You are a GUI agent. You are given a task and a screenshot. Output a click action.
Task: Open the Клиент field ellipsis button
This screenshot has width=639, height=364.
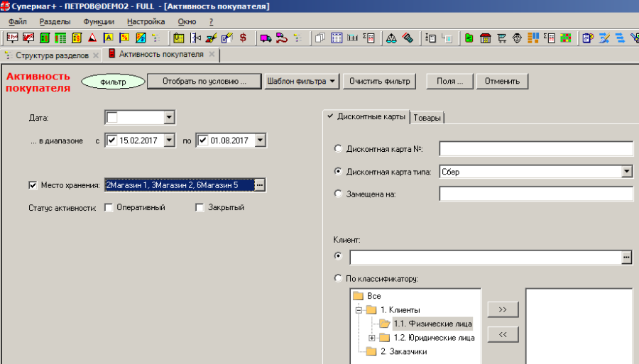(627, 258)
